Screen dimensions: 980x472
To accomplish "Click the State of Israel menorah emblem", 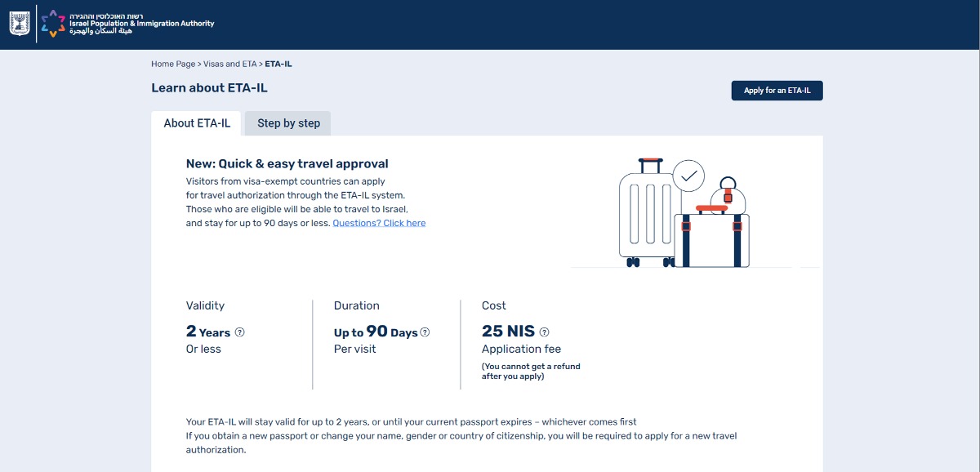I will click(x=18, y=24).
